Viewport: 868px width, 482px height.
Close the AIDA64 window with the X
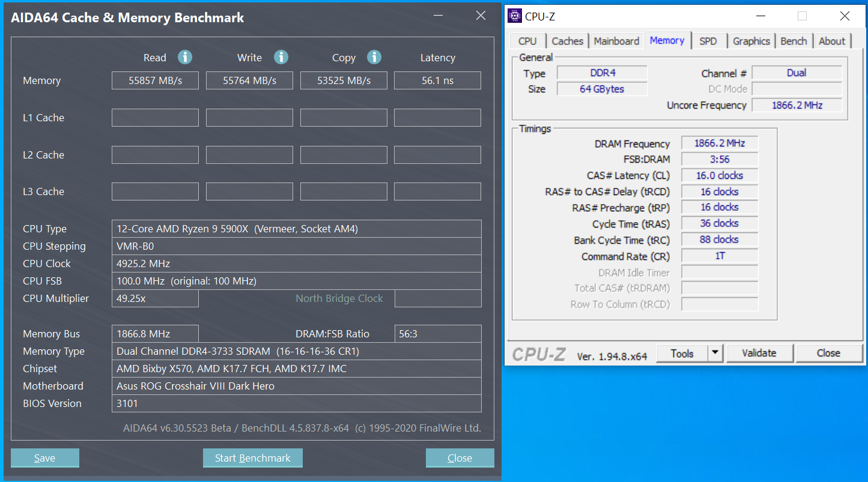(x=481, y=16)
